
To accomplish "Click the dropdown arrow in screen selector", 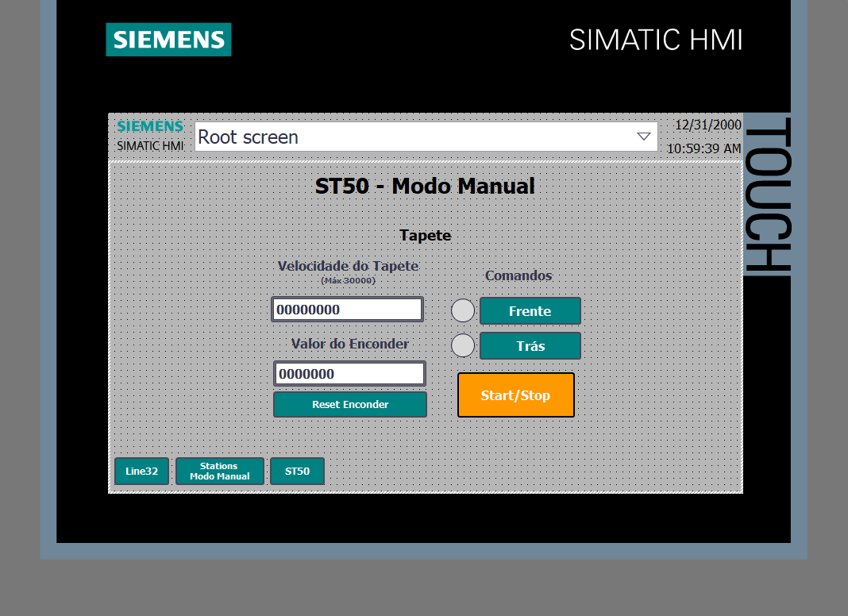I will click(644, 137).
